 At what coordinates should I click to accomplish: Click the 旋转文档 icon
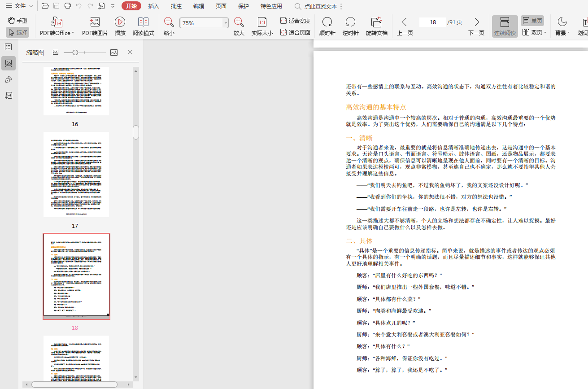(376, 22)
